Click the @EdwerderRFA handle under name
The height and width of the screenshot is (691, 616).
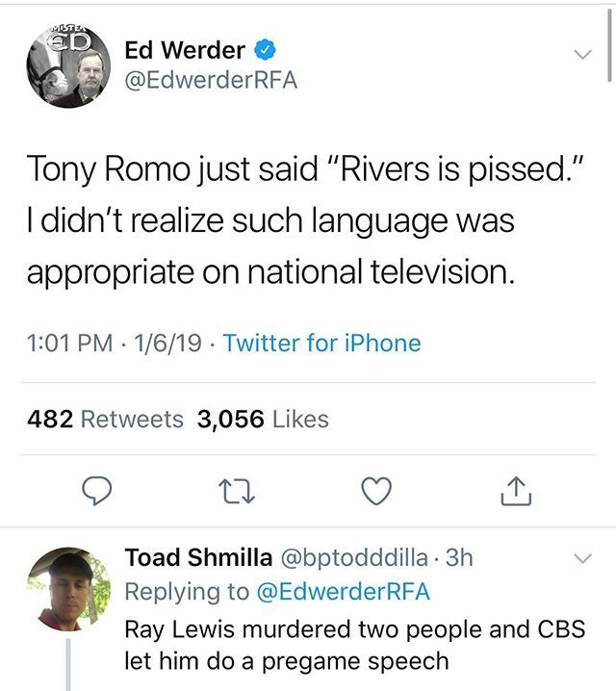pos(211,80)
